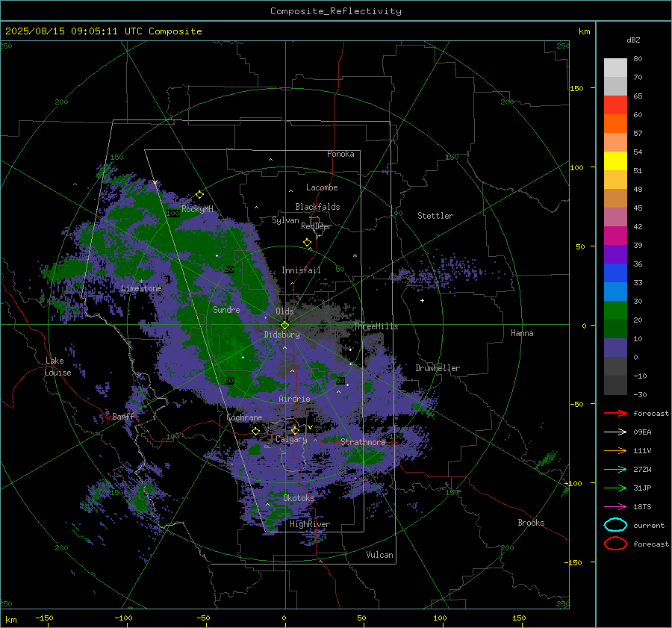This screenshot has width=672, height=628.
Task: Click the Composite_Reflectivity title
Action: [x=335, y=11]
